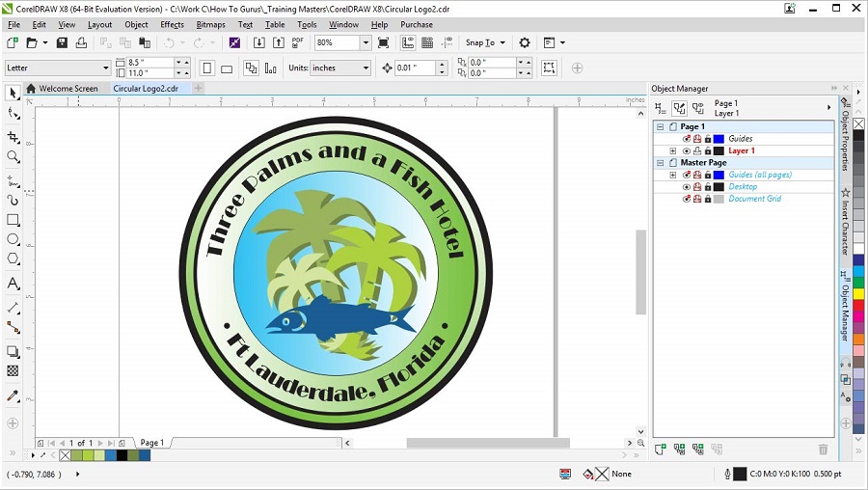Toggle visibility of Guides layer on Page 1

tap(687, 139)
